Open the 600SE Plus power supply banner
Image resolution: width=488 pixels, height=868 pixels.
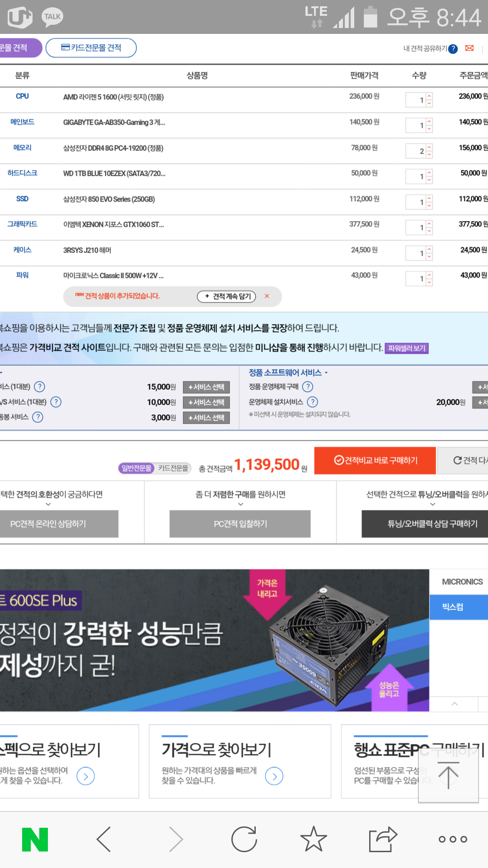(x=214, y=640)
